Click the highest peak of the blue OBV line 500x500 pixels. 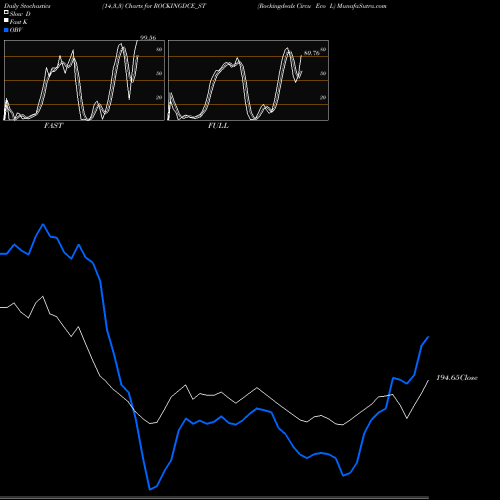point(43,224)
